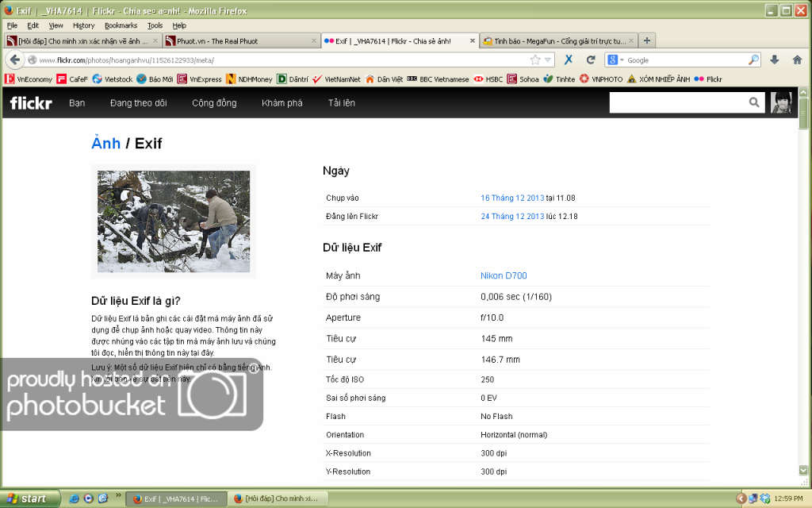The image size is (812, 508).
Task: Open the VnEconomy bookmark
Action: tap(29, 79)
